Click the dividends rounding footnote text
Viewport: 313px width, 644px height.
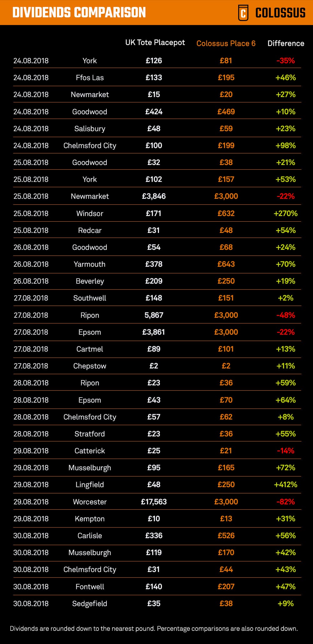(x=154, y=629)
